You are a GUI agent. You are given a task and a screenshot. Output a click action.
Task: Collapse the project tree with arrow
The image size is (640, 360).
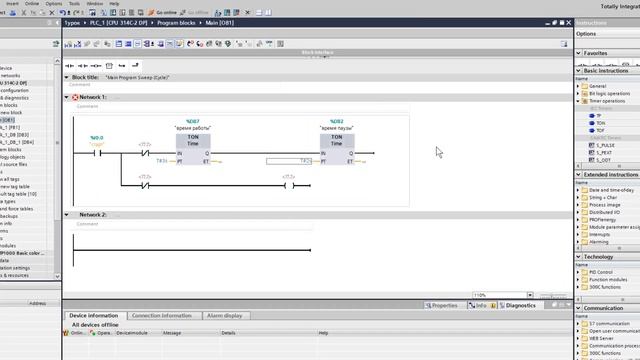coord(57,23)
